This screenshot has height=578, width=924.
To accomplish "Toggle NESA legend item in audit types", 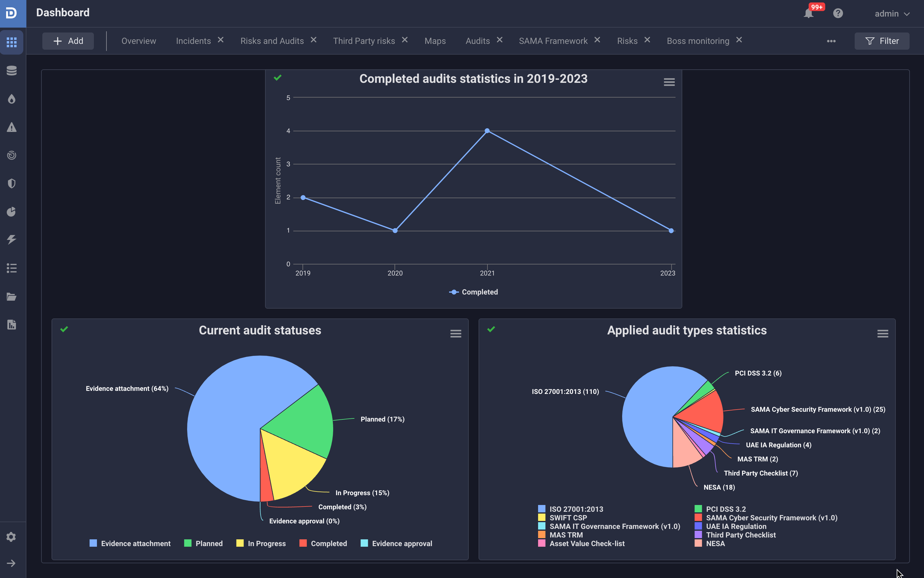I will coord(709,543).
